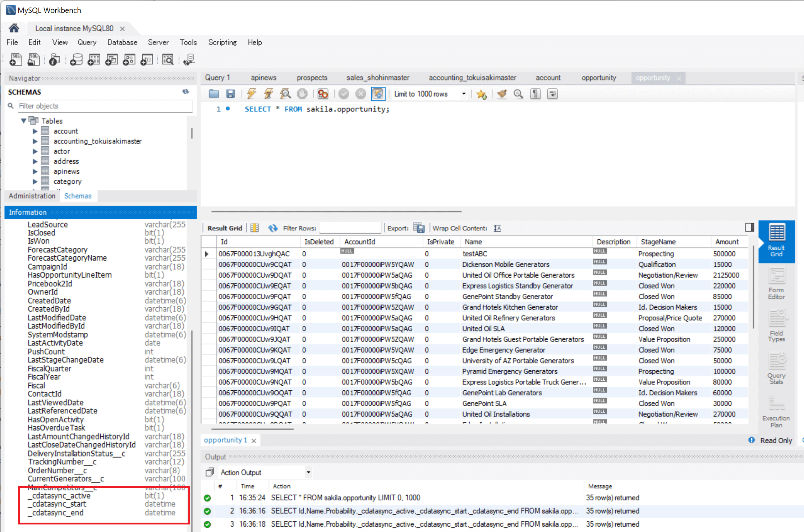
Task: Open the Database menu
Action: 122,42
